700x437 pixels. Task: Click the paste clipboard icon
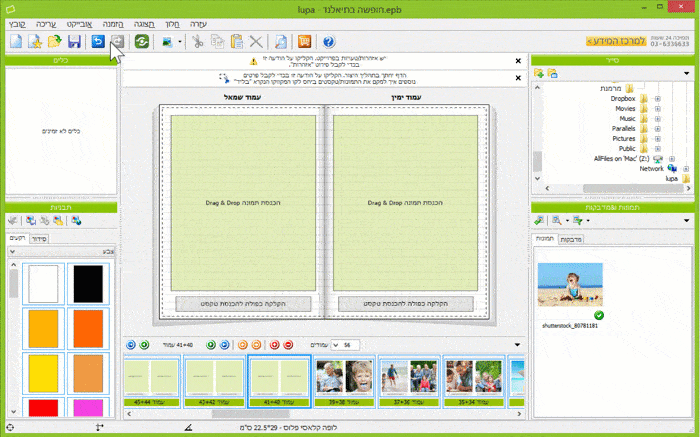click(236, 42)
